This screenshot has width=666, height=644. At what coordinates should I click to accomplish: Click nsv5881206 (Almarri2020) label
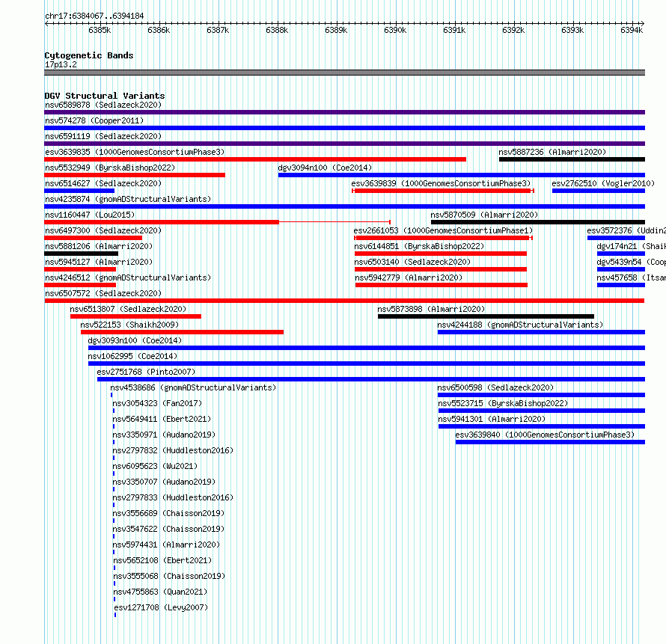[x=99, y=246]
